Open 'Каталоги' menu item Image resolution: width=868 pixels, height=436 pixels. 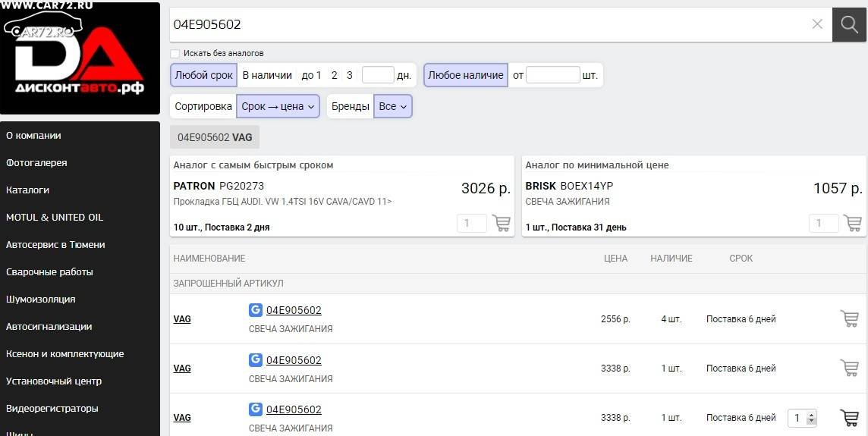tap(27, 190)
